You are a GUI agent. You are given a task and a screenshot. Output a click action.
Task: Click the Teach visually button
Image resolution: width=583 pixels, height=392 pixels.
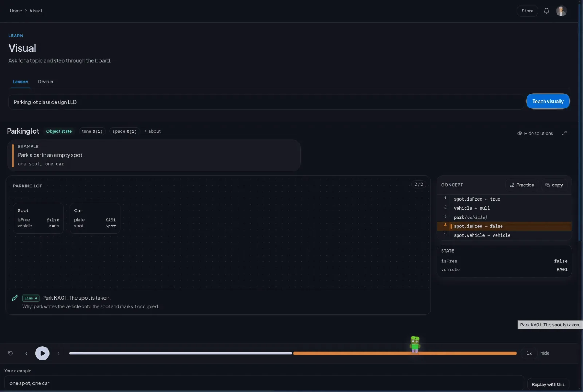548,102
